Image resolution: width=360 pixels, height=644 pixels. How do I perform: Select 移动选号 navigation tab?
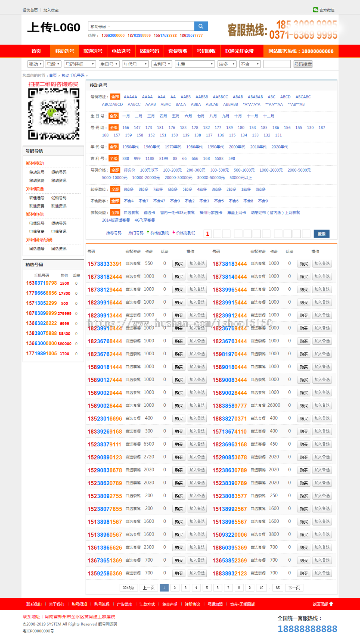click(x=64, y=51)
